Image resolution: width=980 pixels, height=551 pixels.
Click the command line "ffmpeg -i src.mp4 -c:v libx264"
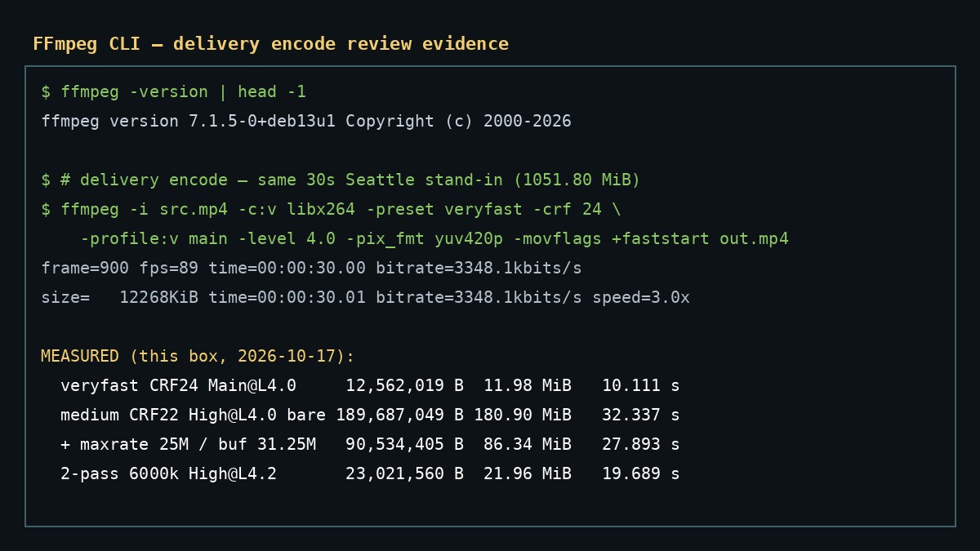pyautogui.click(x=208, y=210)
